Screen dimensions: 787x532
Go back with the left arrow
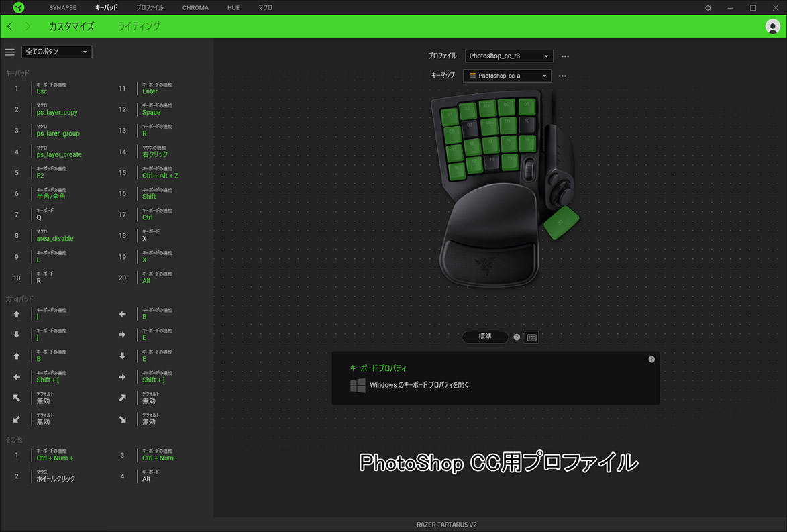pyautogui.click(x=10, y=26)
